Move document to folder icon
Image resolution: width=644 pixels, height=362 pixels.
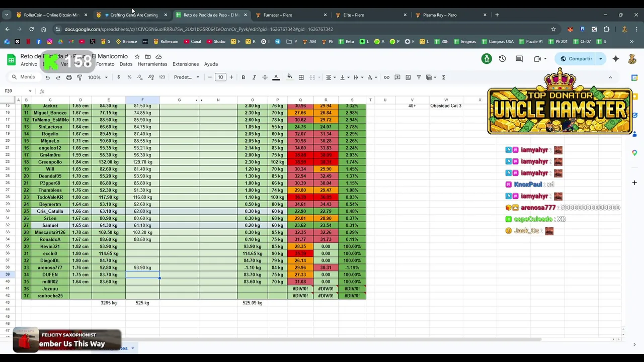pos(148,57)
